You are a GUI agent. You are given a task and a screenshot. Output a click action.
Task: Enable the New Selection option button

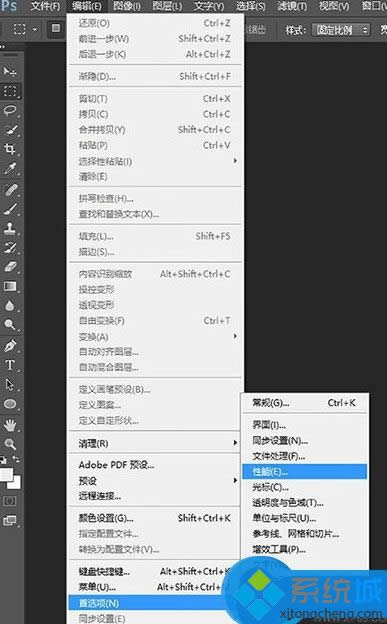click(x=56, y=28)
